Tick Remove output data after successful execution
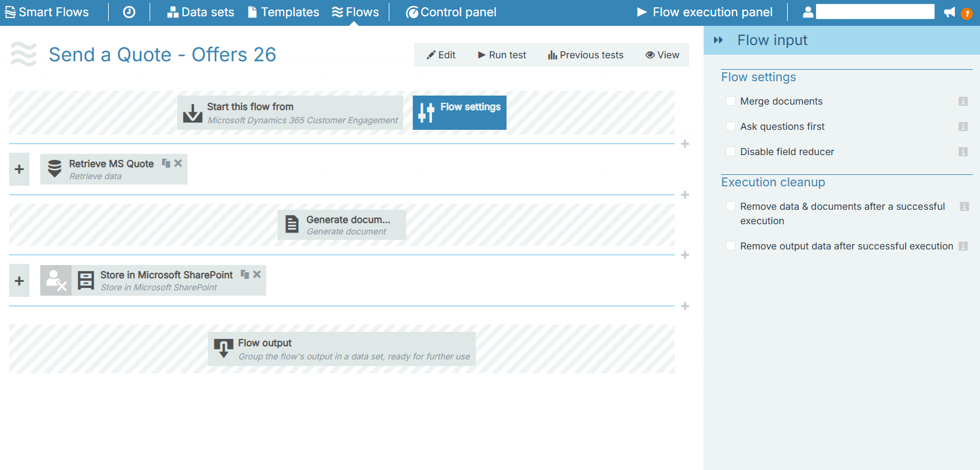Screen dimensions: 980x470 [x=731, y=246]
